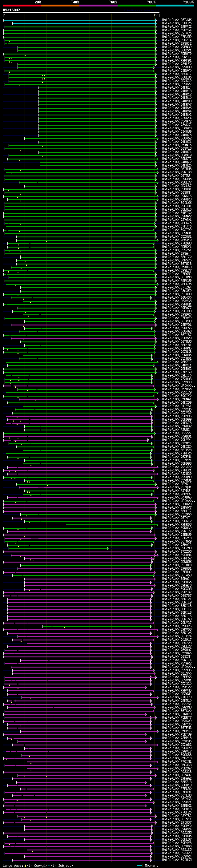This screenshot has height=868, width=197.
Task: Click the UniRef100_Q01J20 label
Action: [x=177, y=467]
